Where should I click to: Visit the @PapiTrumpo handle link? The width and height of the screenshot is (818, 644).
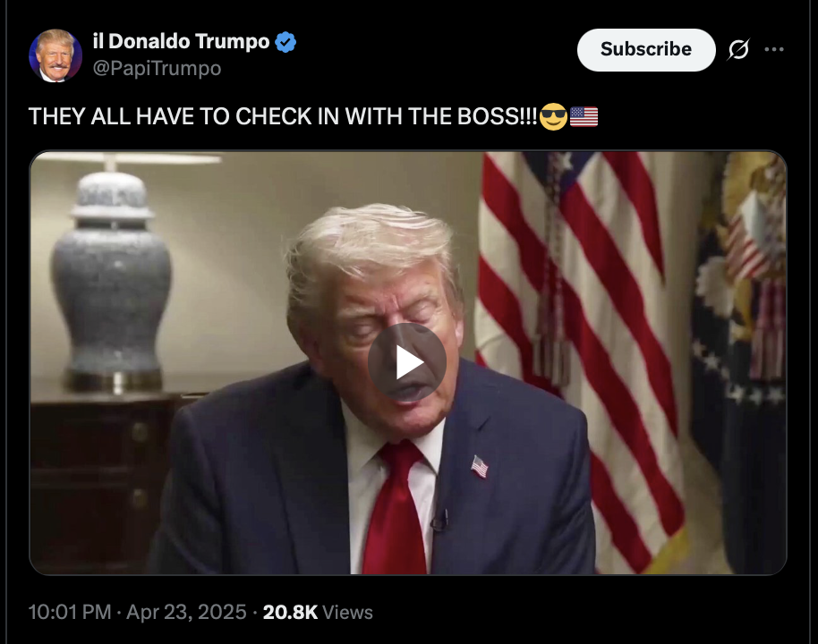157,68
